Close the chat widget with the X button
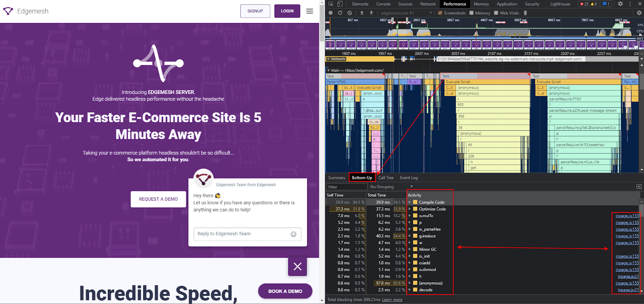 297,266
